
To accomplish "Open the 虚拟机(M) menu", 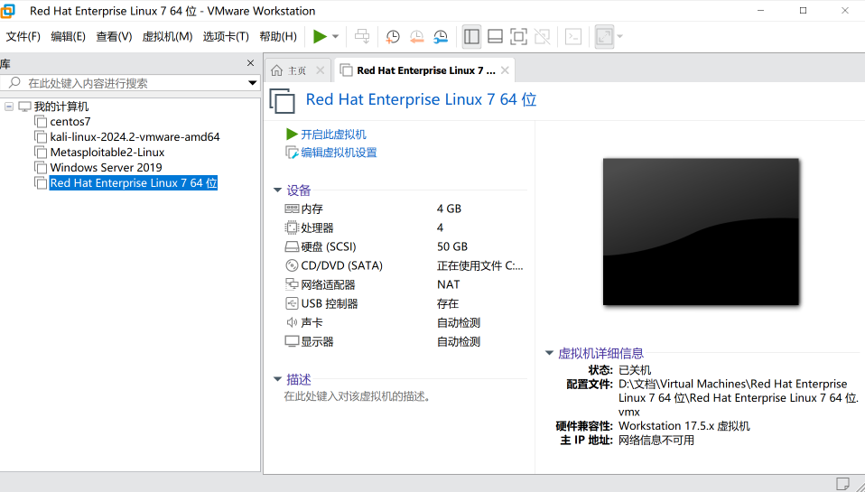I will click(167, 36).
